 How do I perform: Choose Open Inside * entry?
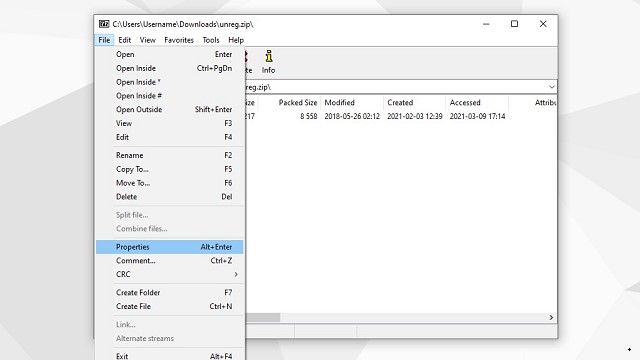coord(169,82)
